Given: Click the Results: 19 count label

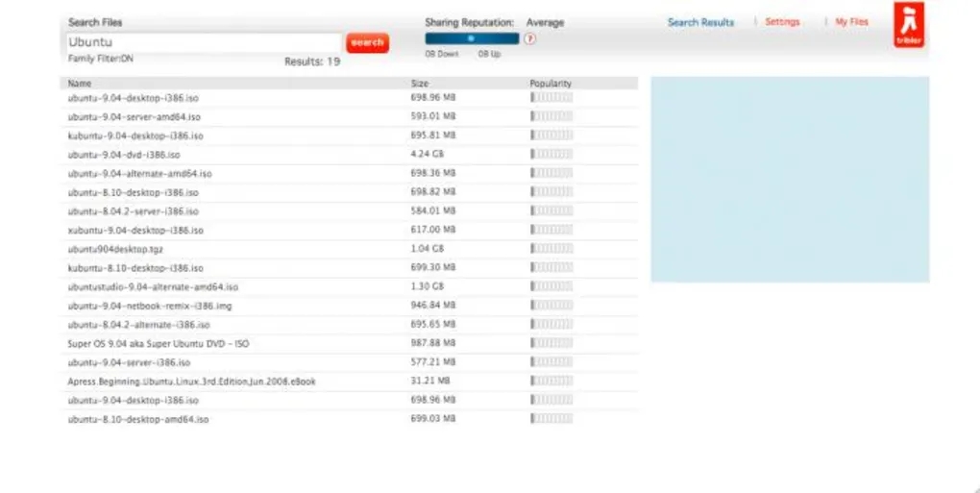Looking at the screenshot, I should (x=312, y=62).
